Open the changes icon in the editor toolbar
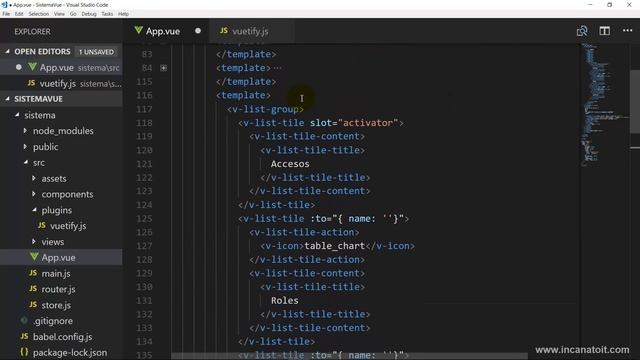The image size is (640, 360). coord(582,31)
